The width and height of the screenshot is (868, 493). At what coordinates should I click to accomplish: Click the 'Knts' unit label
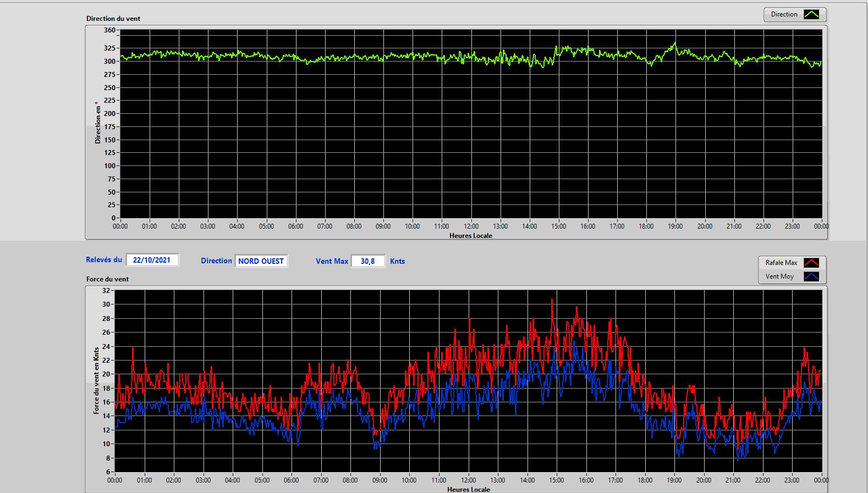[397, 262]
